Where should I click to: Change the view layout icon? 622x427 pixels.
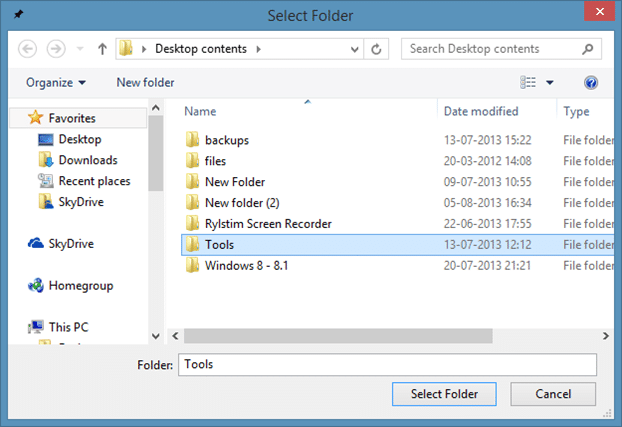point(528,83)
